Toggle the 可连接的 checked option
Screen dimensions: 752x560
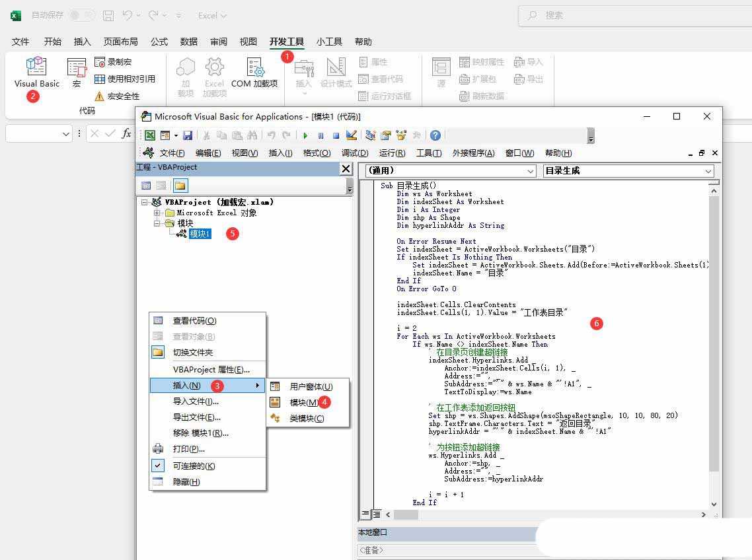pos(194,466)
